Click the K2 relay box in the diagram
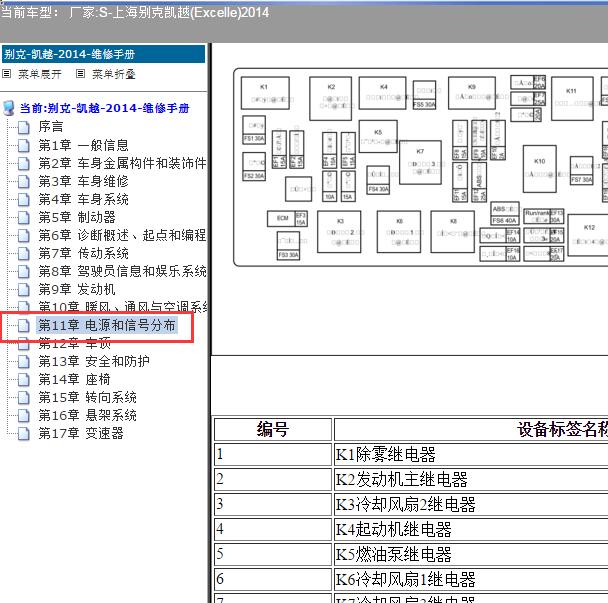Screen dimensions: 608x603 [330, 98]
